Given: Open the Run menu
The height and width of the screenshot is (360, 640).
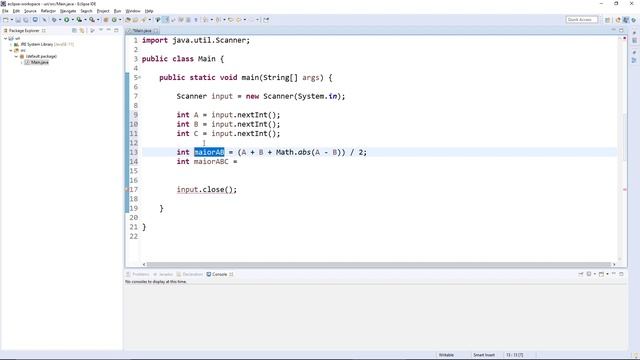Looking at the screenshot, I should (118, 11).
